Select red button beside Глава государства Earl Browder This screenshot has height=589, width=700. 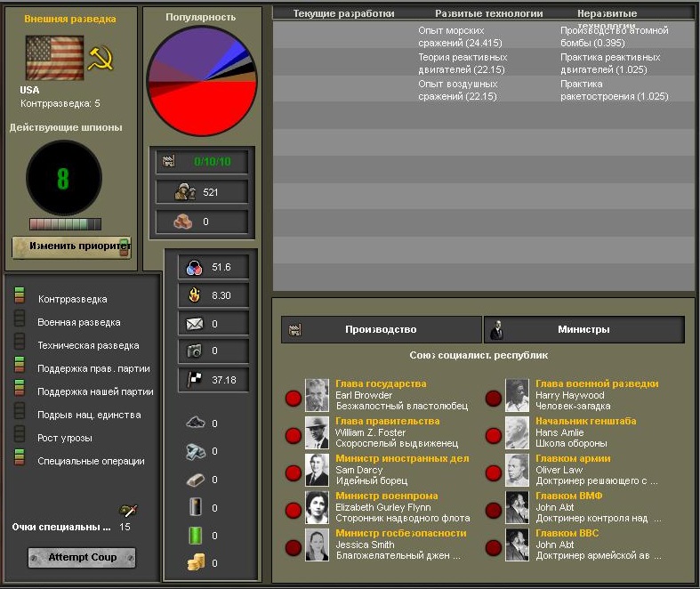294,399
